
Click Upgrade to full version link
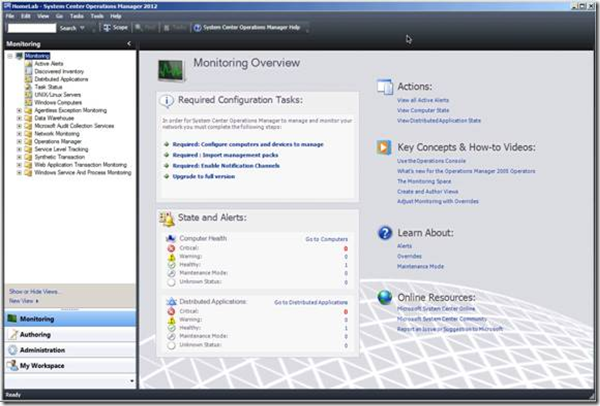[204, 176]
